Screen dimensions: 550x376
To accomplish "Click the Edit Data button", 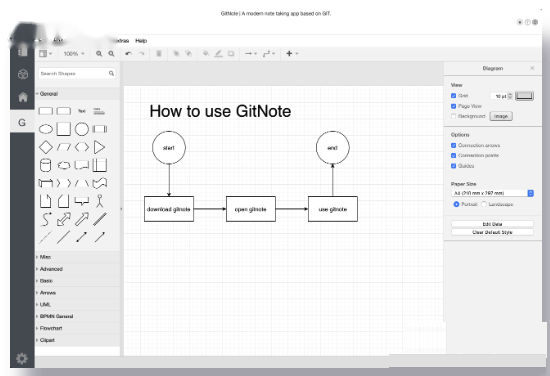I will (x=492, y=224).
